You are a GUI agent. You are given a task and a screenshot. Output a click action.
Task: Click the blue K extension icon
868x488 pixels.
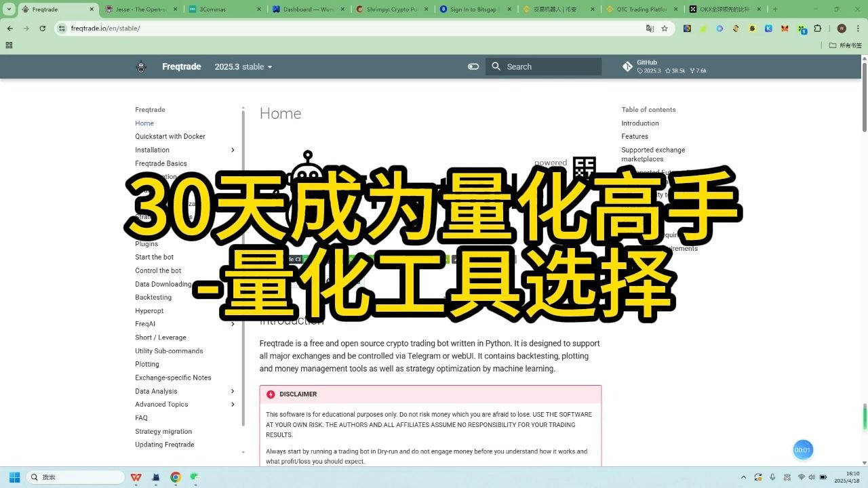pyautogui.click(x=768, y=28)
